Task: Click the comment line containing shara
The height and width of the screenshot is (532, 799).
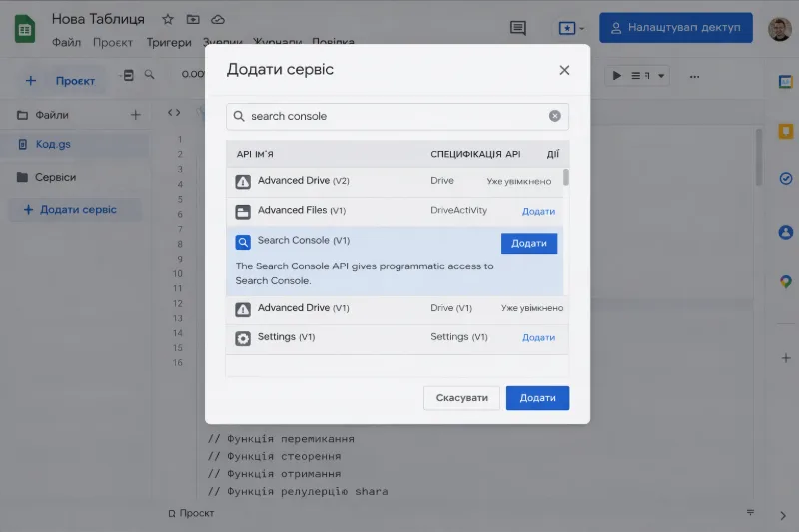Action: pos(298,492)
